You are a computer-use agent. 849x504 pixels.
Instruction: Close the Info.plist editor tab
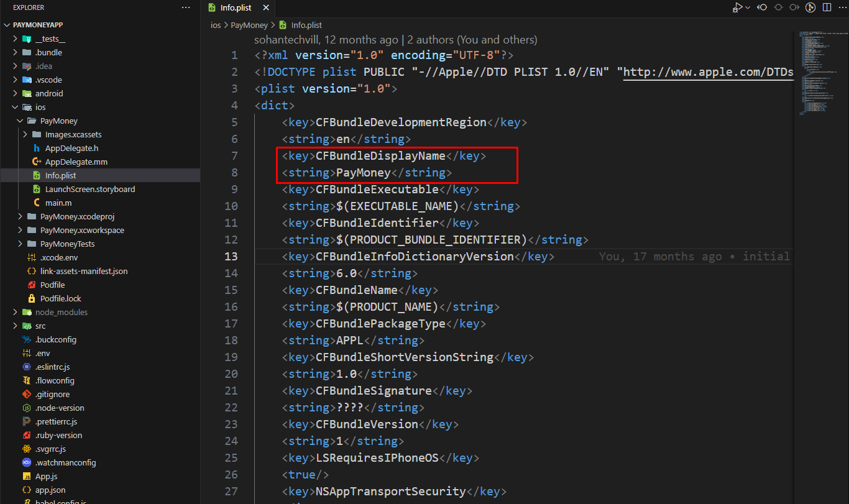266,8
